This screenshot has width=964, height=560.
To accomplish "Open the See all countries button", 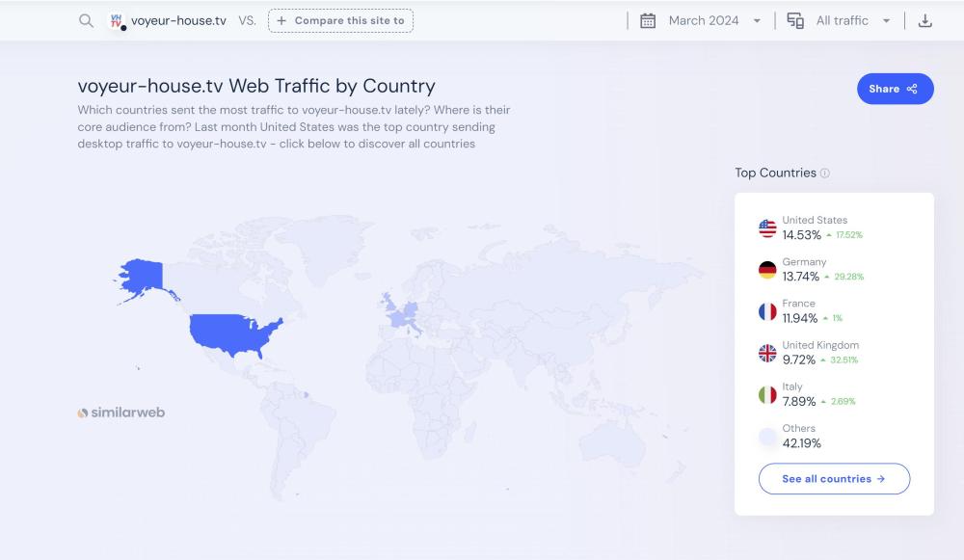I will click(x=834, y=479).
